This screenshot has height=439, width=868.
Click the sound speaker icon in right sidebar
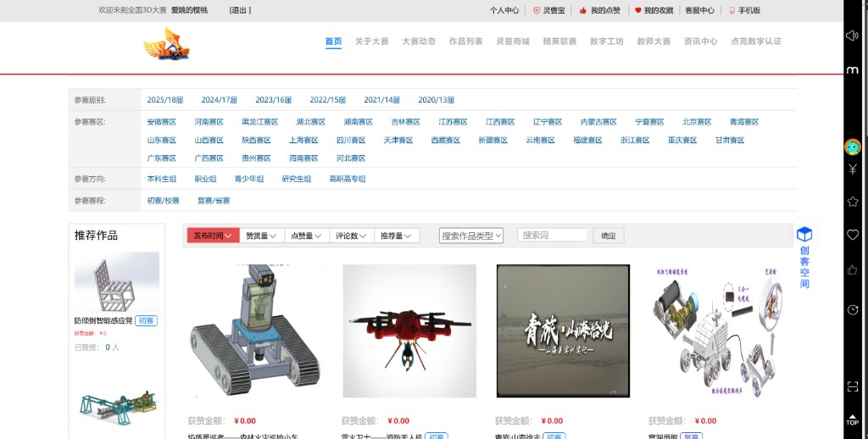(853, 36)
